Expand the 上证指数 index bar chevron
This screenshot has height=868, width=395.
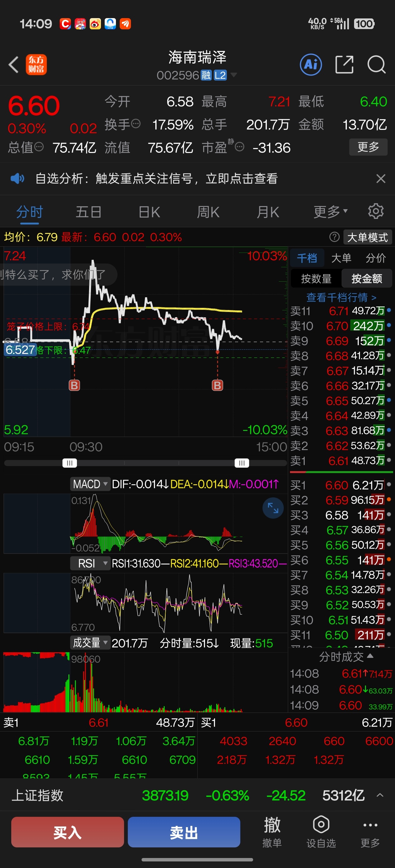click(x=380, y=795)
